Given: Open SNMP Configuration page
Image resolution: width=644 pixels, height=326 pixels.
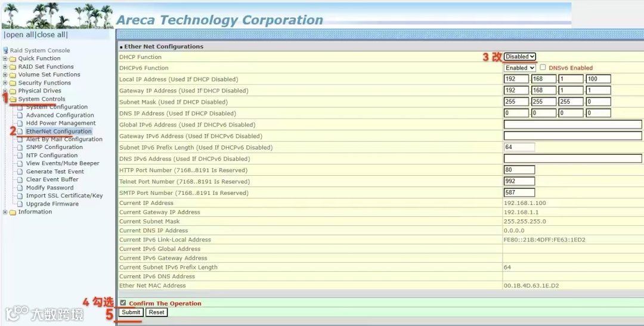Looking at the screenshot, I should coord(54,147).
